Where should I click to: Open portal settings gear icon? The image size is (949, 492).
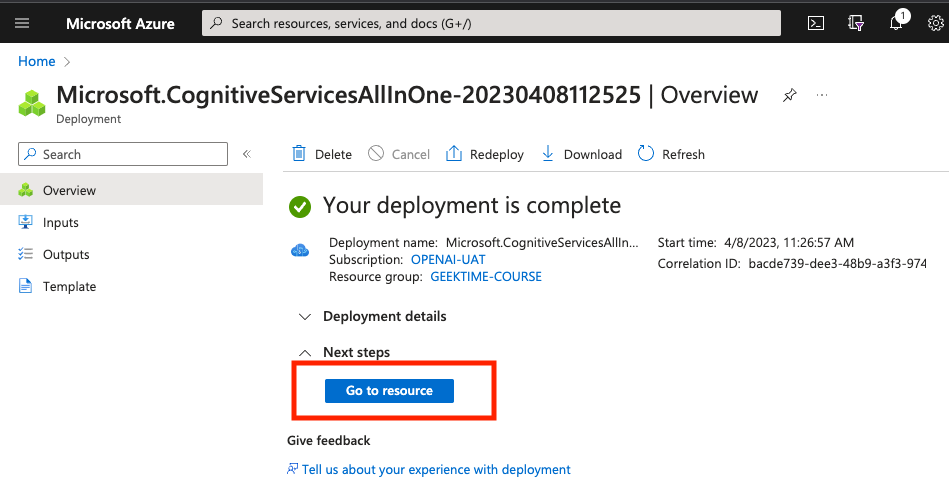pyautogui.click(x=936, y=23)
